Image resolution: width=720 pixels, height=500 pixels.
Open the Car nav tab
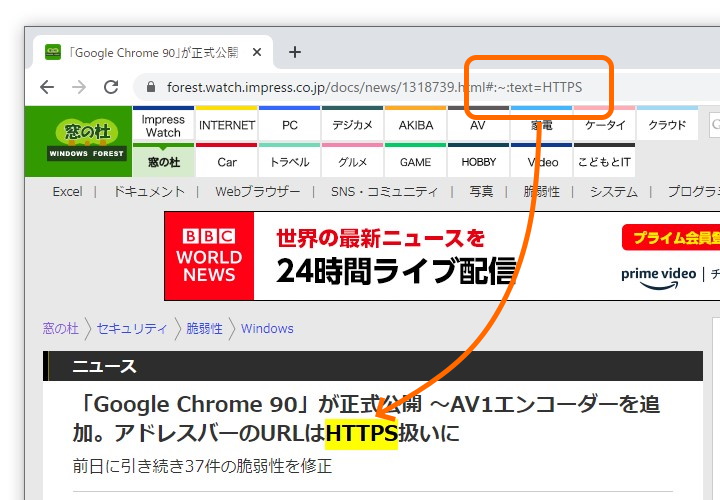tap(227, 162)
